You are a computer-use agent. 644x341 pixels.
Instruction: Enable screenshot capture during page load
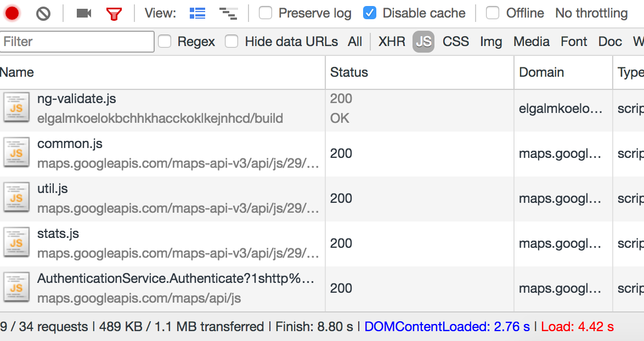click(x=83, y=12)
